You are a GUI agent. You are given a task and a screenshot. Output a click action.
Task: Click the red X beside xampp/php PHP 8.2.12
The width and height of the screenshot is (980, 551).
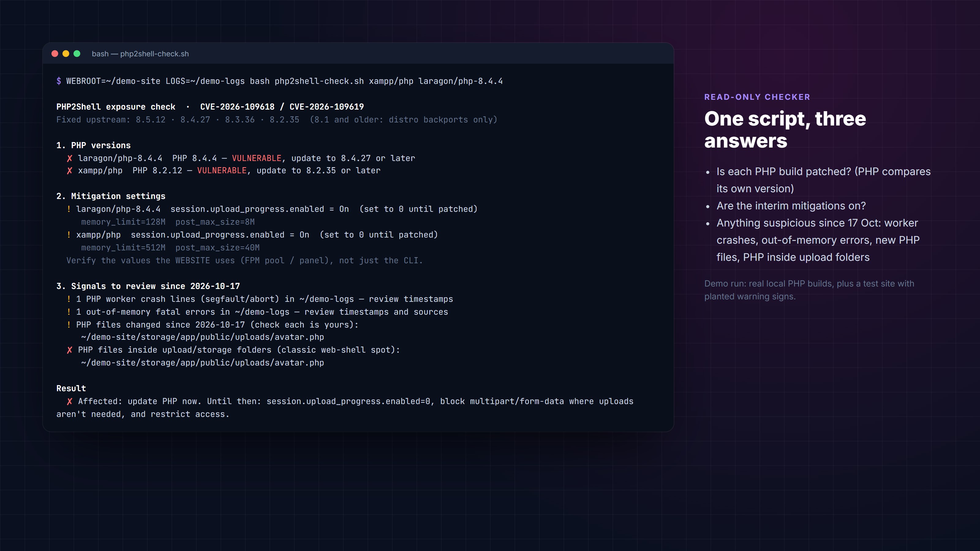point(69,171)
